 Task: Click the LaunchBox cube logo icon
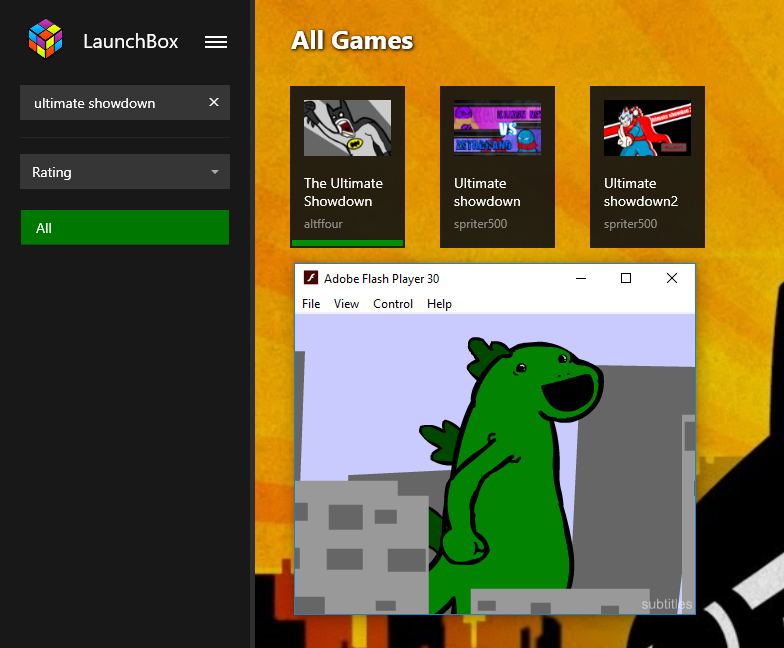click(x=45, y=41)
